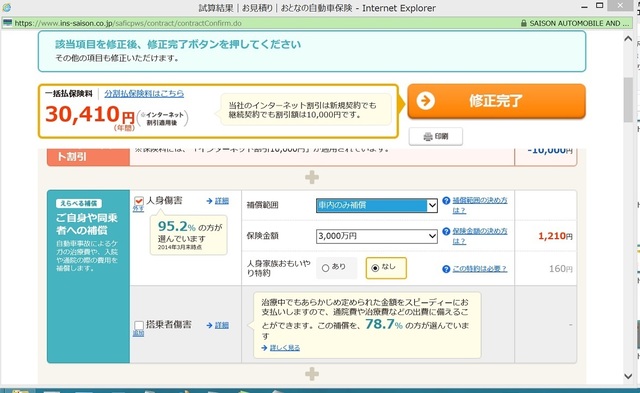Screen dimensions: 640x393
Task: Click the orange 修正完了 button
Action: 496,101
